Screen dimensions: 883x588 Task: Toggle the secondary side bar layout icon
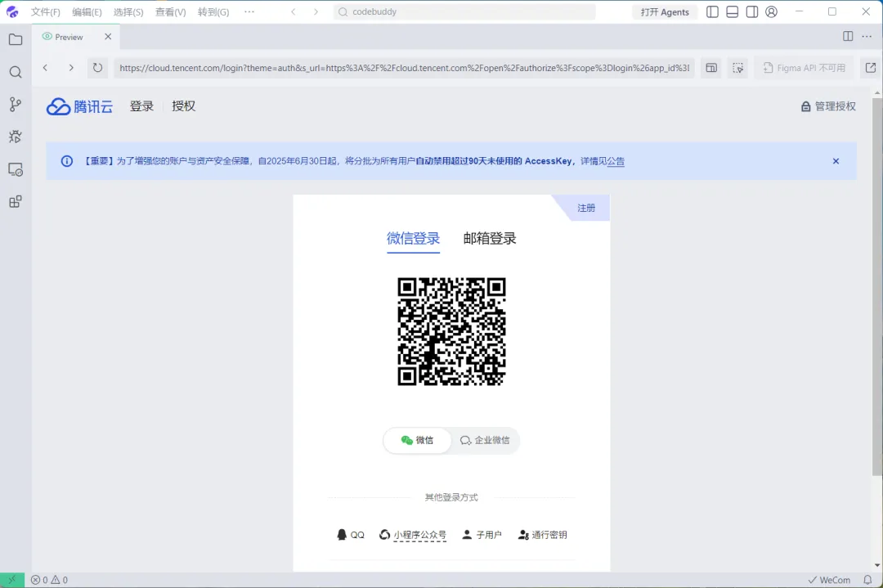[x=752, y=11]
